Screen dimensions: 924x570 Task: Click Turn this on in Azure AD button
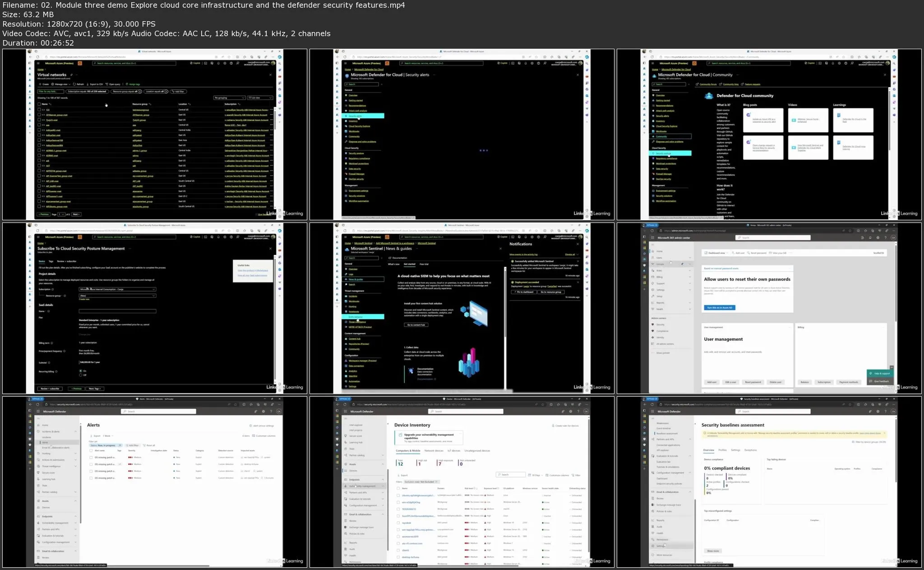[720, 307]
